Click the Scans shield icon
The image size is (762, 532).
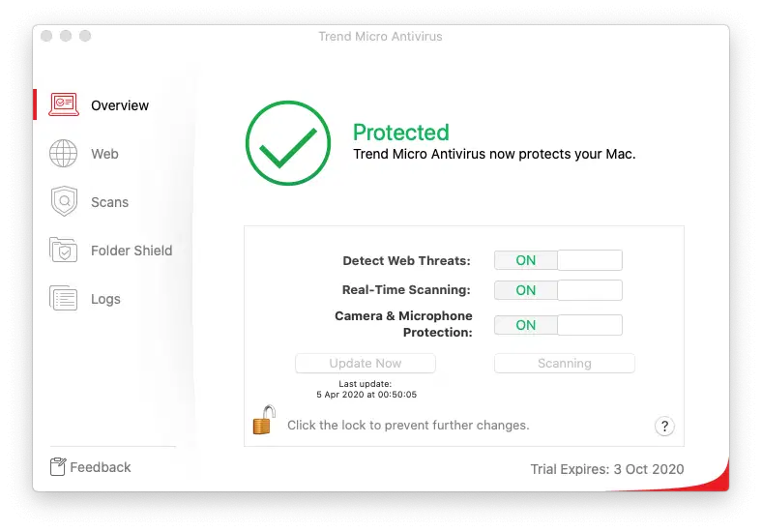point(64,201)
